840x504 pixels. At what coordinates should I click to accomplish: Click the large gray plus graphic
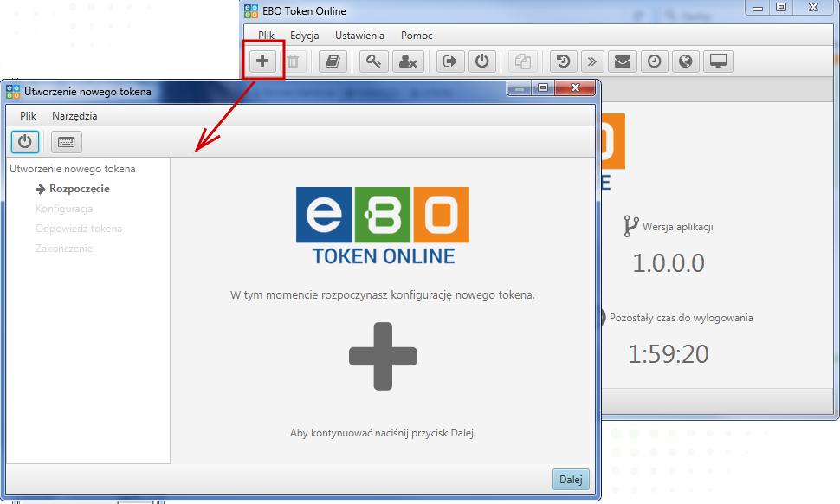pyautogui.click(x=383, y=356)
